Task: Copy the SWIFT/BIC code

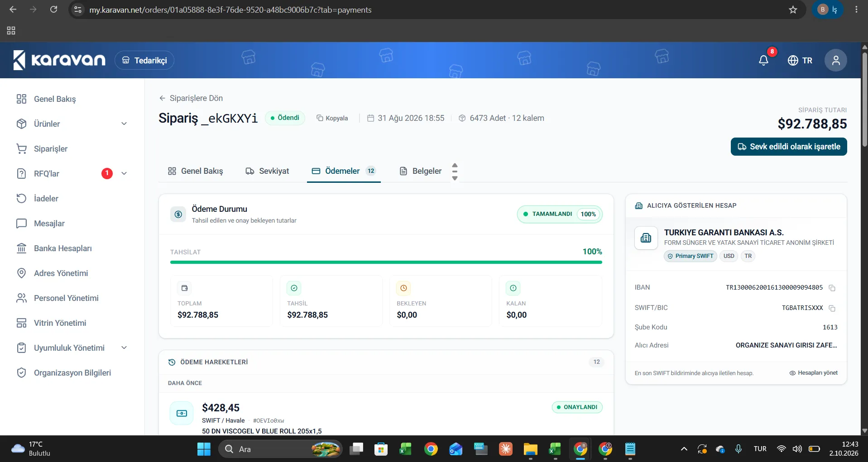Action: [x=832, y=308]
